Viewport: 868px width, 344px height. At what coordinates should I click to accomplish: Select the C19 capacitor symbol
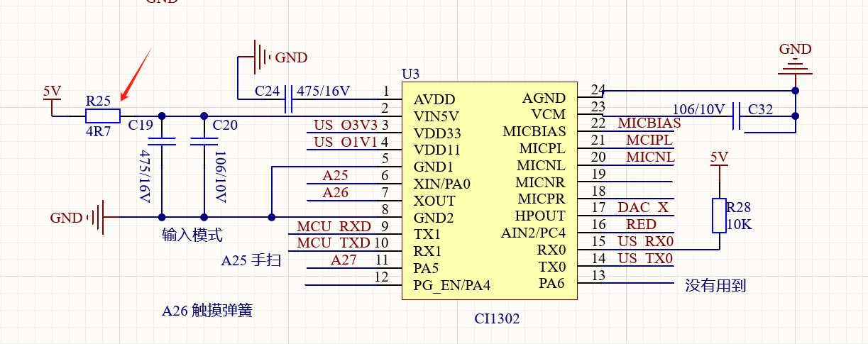[x=162, y=142]
